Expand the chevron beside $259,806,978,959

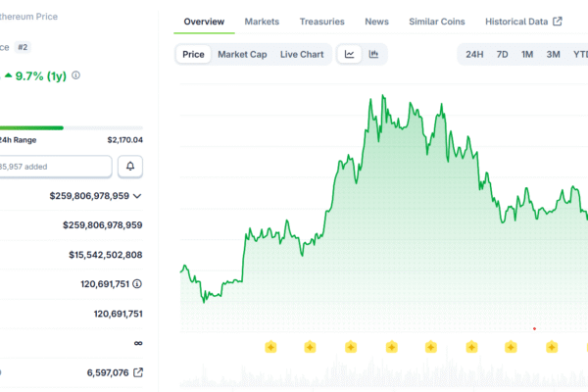(136, 196)
